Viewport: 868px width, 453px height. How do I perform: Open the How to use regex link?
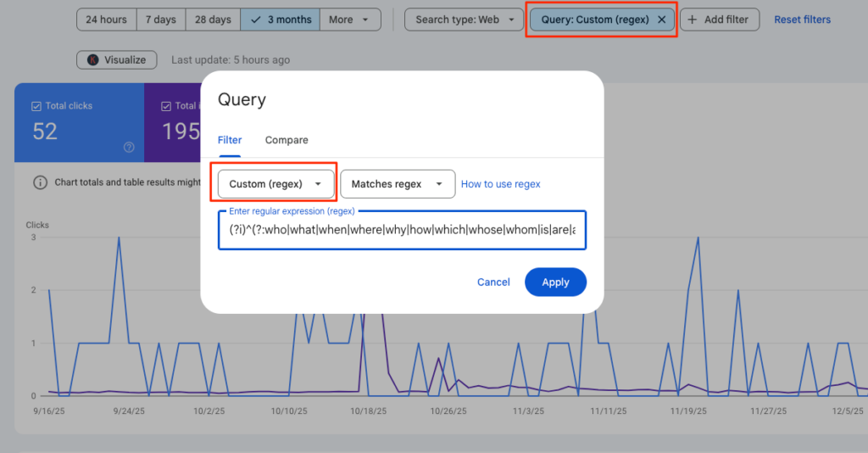point(500,184)
